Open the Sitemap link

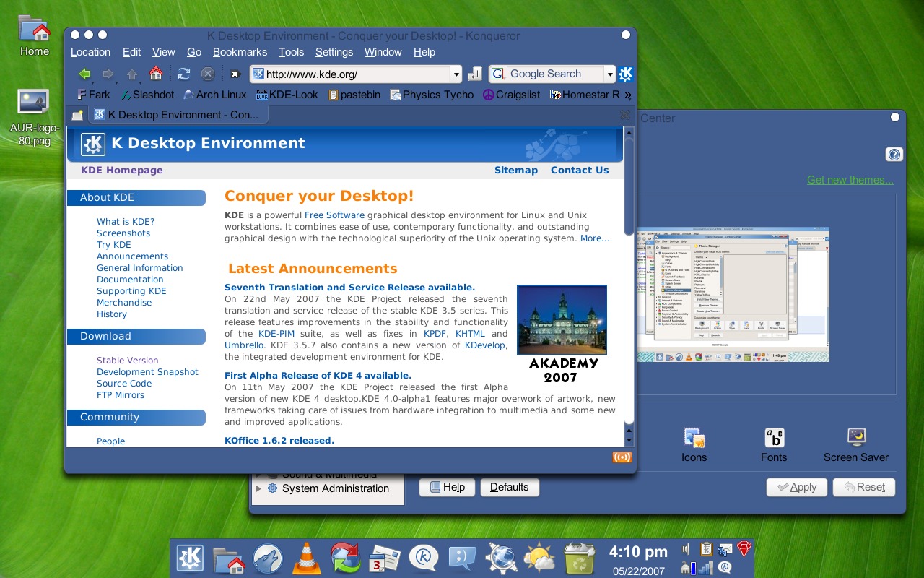[516, 171]
